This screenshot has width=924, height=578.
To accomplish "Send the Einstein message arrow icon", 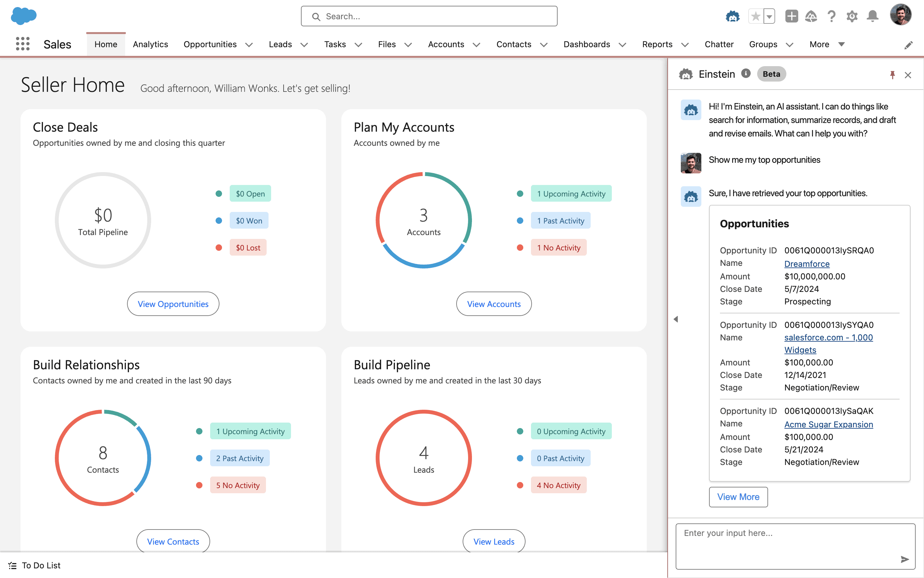I will pos(905,559).
